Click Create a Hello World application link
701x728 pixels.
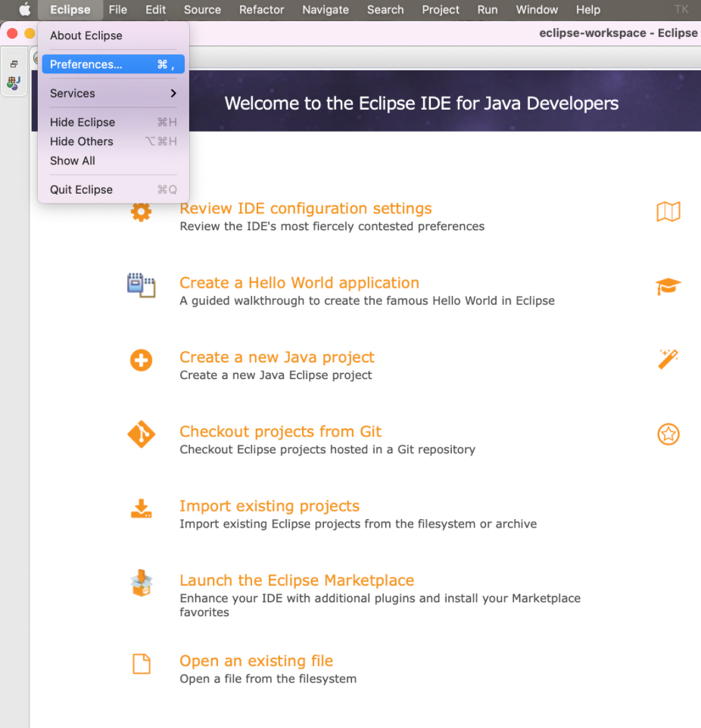click(x=300, y=283)
